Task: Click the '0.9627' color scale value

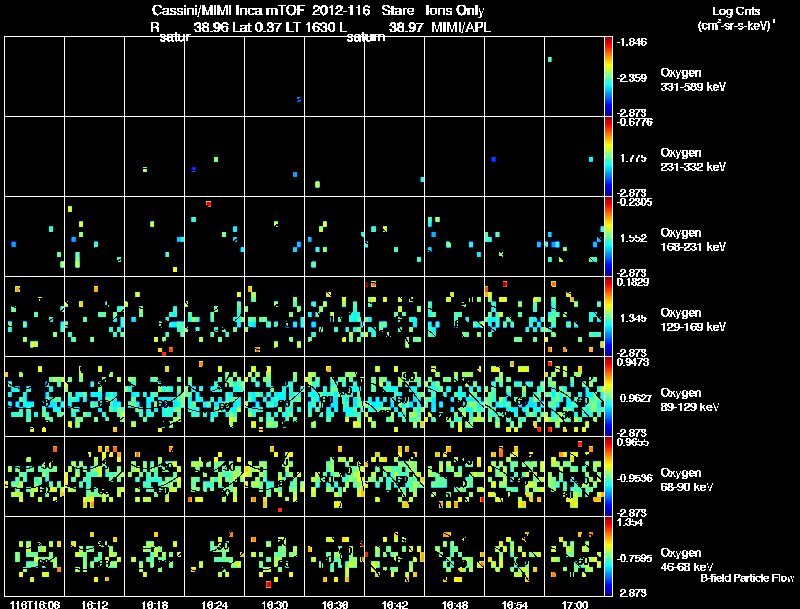Action: 636,398
